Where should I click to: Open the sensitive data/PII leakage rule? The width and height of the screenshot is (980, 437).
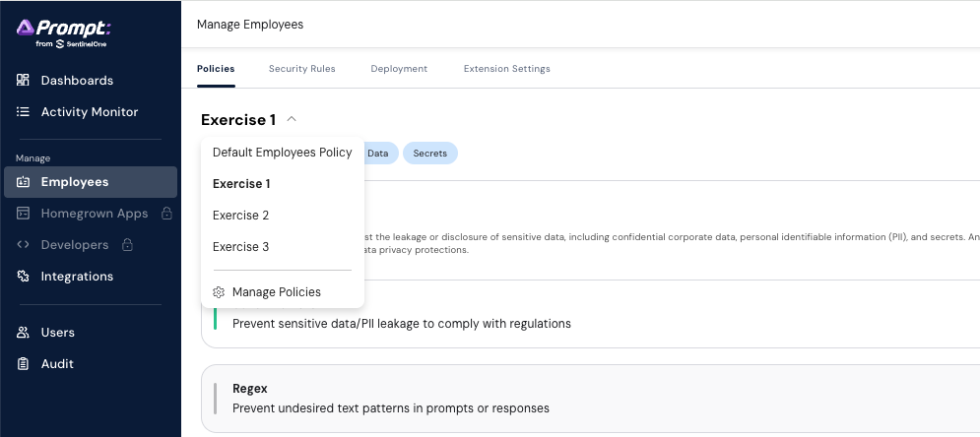coord(591,323)
